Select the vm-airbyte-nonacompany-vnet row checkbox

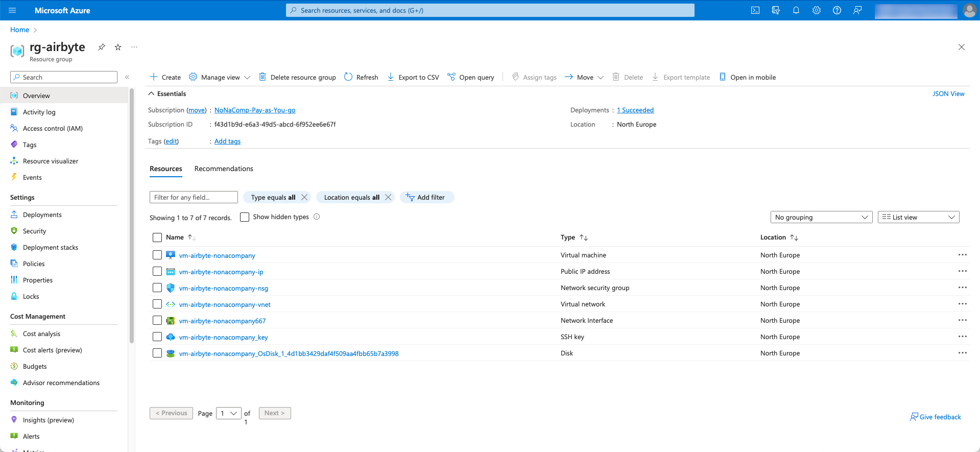(x=157, y=304)
